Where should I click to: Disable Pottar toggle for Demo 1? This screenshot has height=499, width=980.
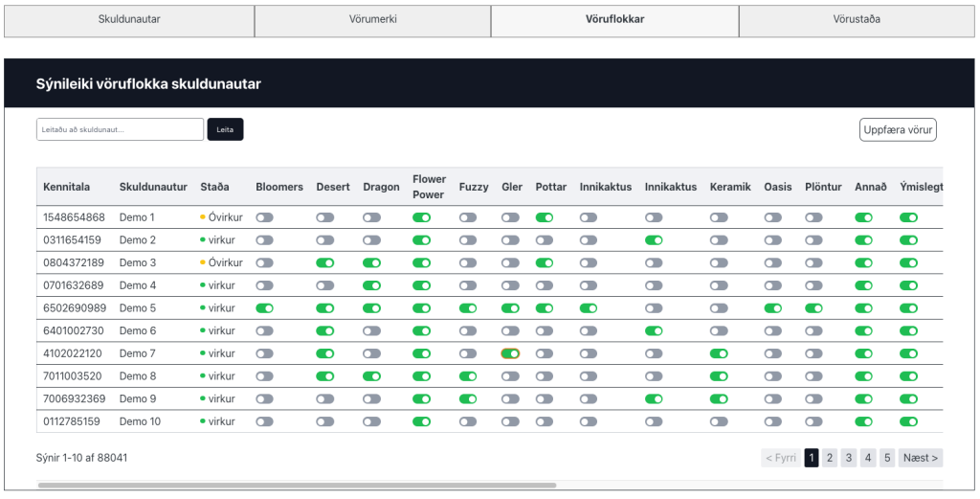click(545, 217)
